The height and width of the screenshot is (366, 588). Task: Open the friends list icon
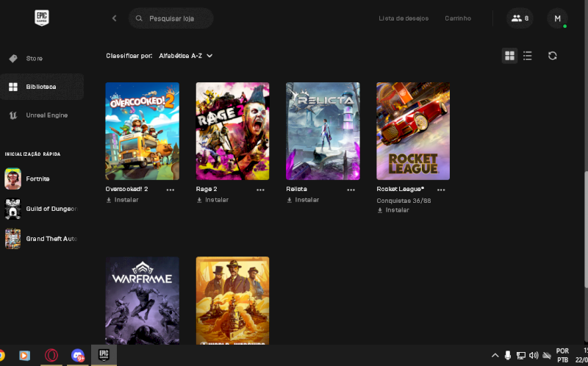520,18
